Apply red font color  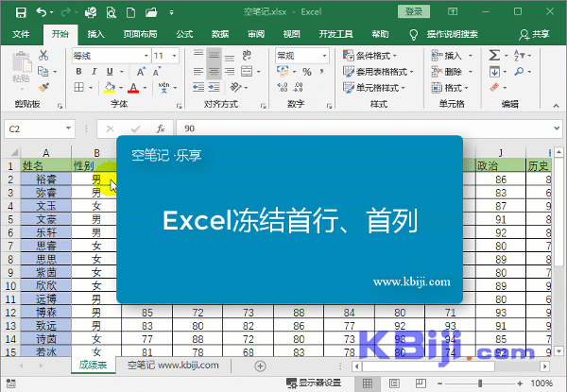coord(133,88)
